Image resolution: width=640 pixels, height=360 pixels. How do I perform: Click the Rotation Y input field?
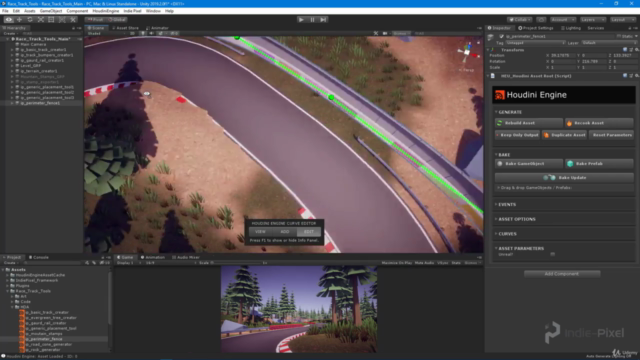click(x=594, y=62)
